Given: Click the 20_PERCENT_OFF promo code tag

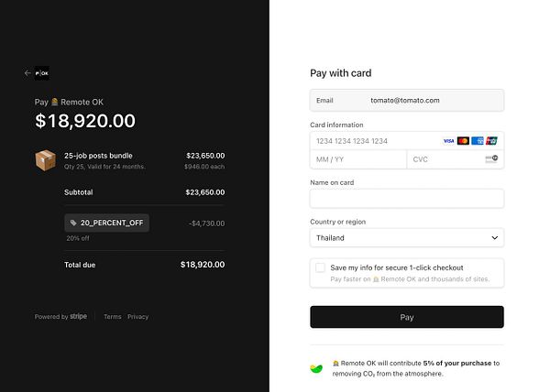Looking at the screenshot, I should pyautogui.click(x=106, y=223).
